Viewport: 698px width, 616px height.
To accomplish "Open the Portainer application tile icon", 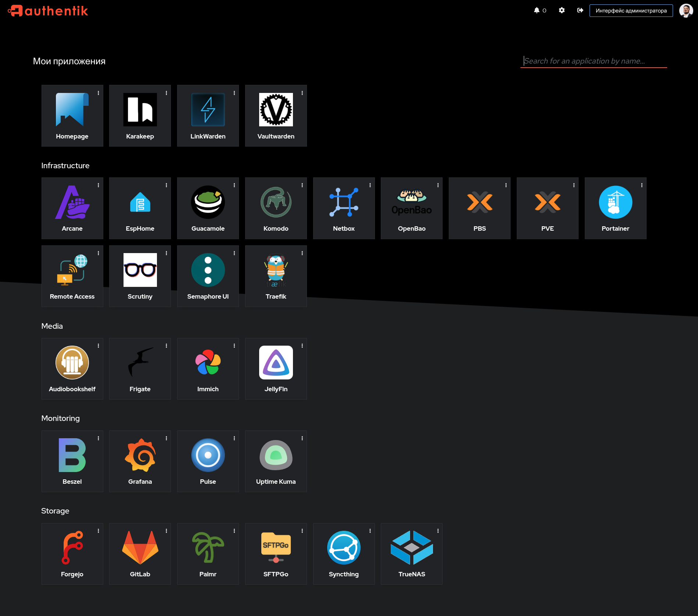I will click(x=615, y=202).
